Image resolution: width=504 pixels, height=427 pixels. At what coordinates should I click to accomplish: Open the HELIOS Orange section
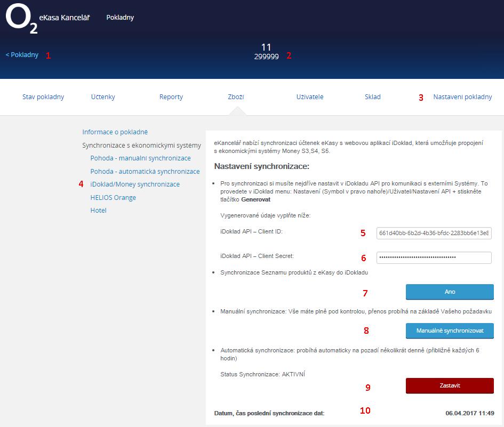[x=113, y=198]
